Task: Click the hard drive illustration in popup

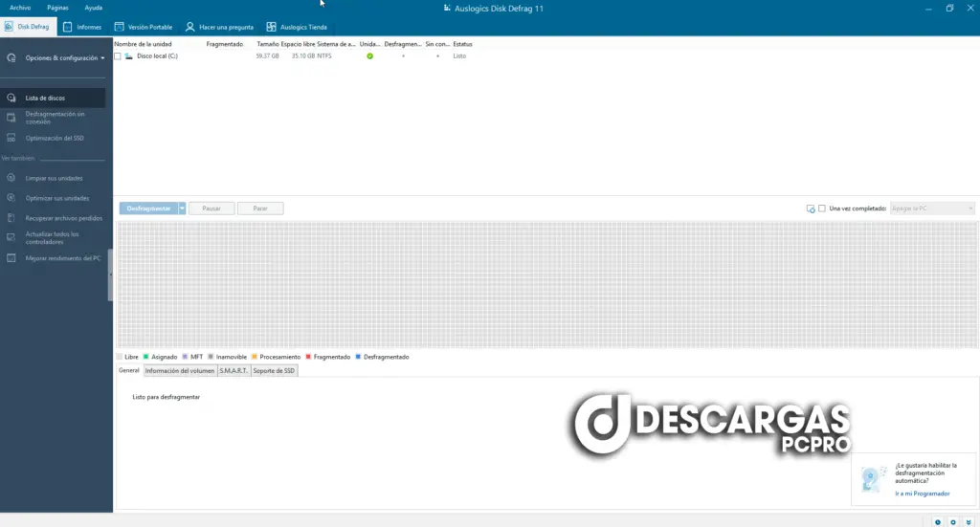Action: [x=873, y=479]
